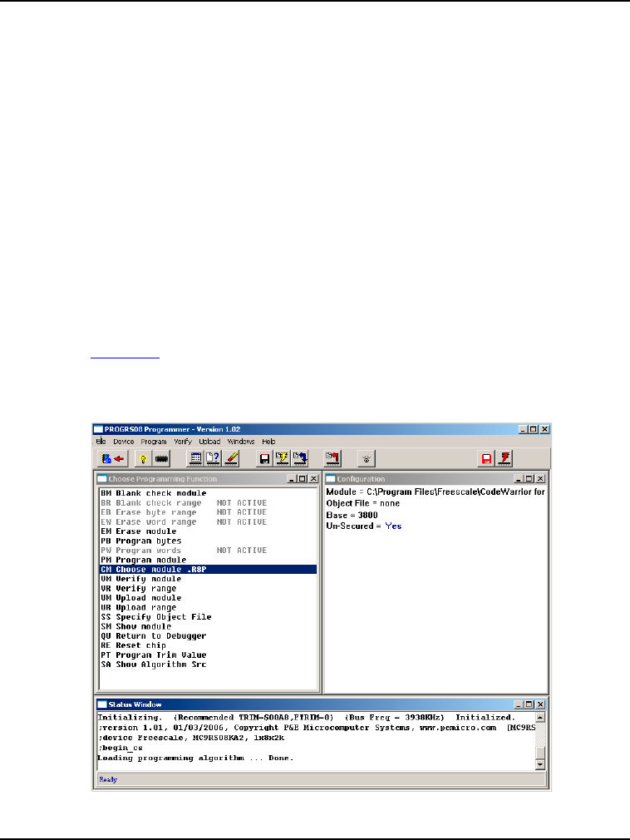Viewport: 630px width, 840px height.
Task: Select 'CM Choose module .R8P' highlighted row
Action: pos(209,570)
